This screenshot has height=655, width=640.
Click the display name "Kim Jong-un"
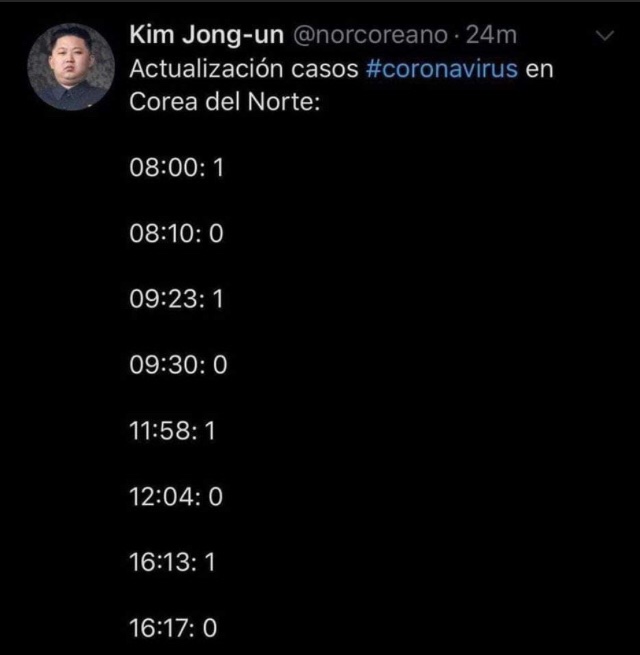[206, 35]
